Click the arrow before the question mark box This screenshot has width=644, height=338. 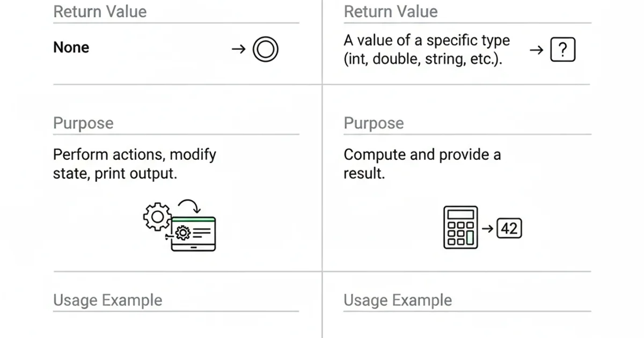click(536, 50)
